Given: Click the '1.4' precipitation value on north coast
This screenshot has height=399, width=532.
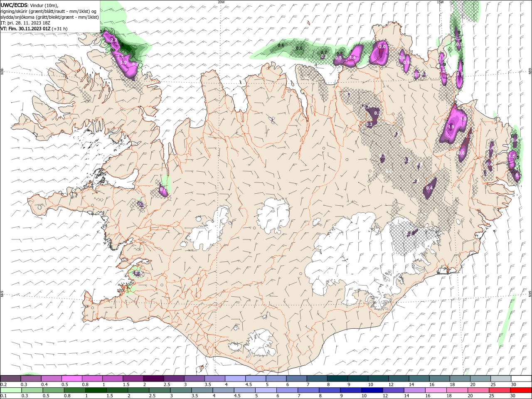Looking at the screenshot, I should pos(353,57).
